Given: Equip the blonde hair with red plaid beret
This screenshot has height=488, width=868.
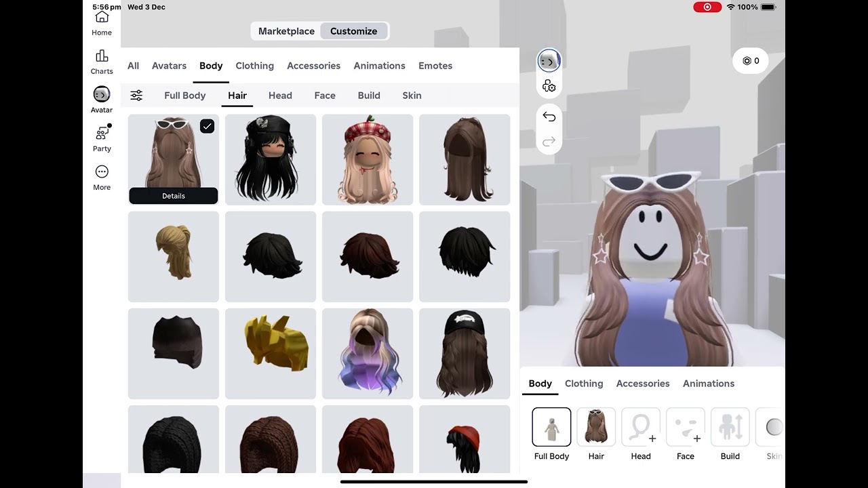Looking at the screenshot, I should pyautogui.click(x=368, y=160).
